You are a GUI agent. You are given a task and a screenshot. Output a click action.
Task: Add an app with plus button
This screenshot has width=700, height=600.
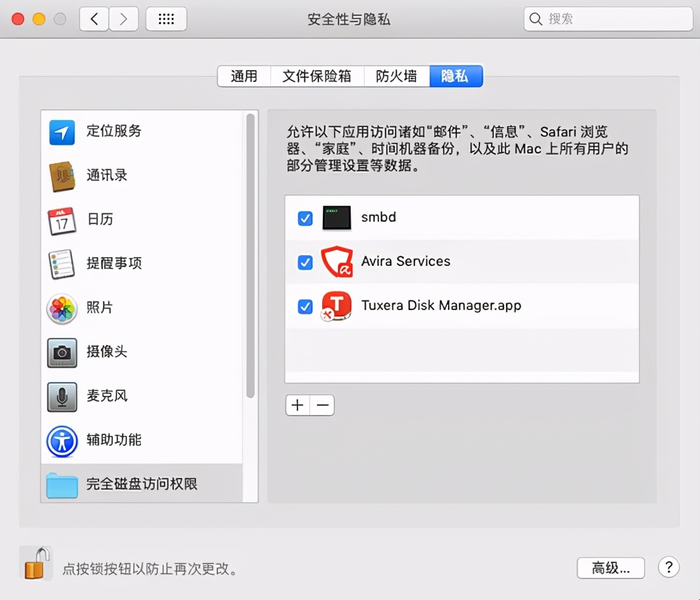click(298, 405)
